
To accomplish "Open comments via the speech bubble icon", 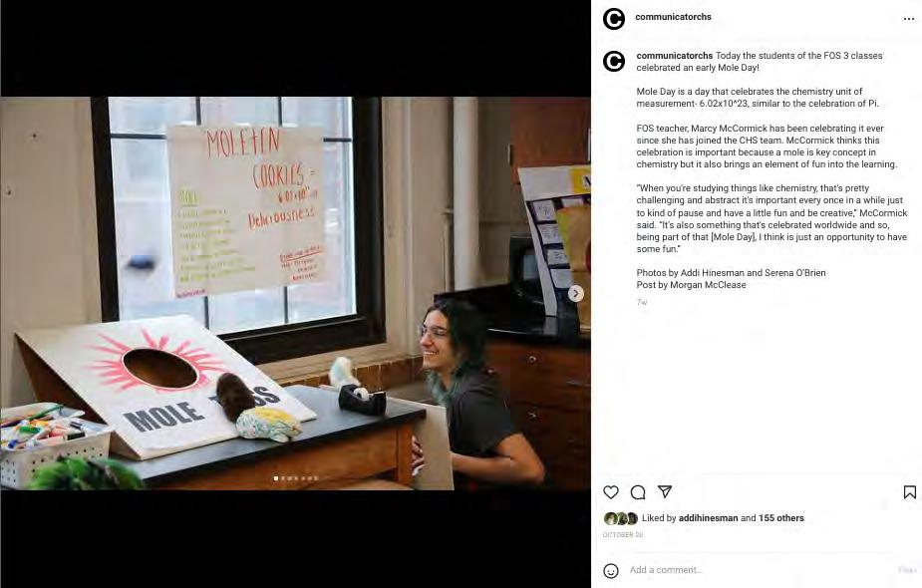I will tap(638, 492).
